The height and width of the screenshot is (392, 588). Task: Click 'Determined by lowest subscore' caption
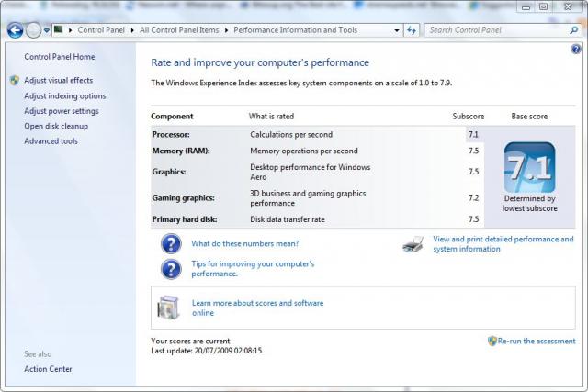tap(529, 204)
